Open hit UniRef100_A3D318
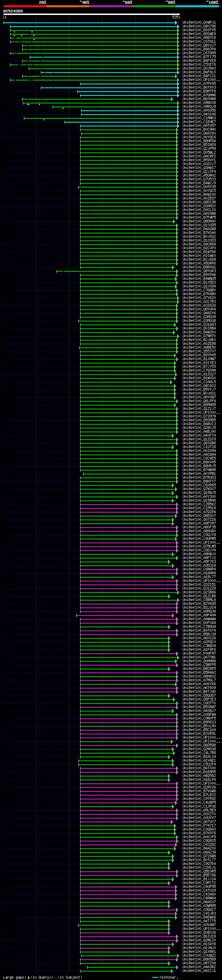 point(199,566)
